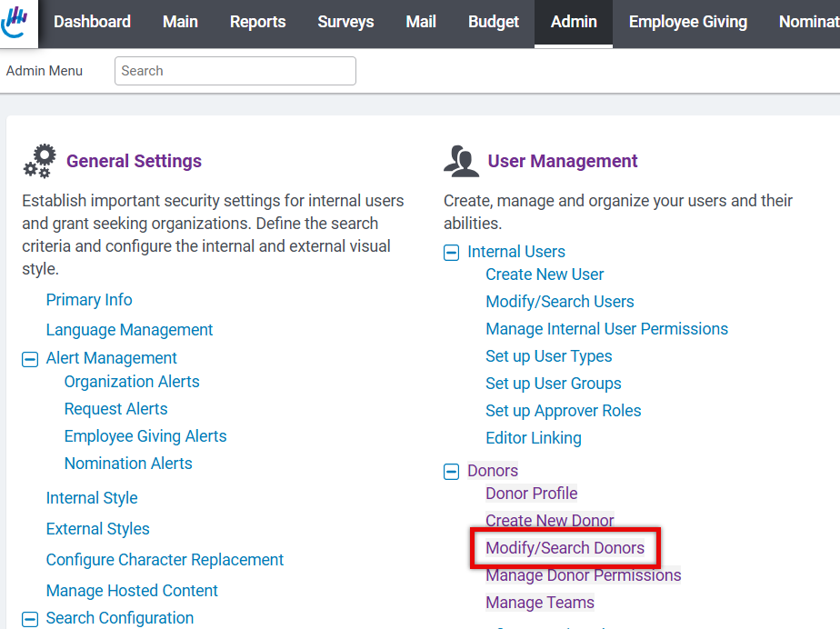Open the Create New User link
Image resolution: width=840 pixels, height=629 pixels.
pyautogui.click(x=545, y=275)
